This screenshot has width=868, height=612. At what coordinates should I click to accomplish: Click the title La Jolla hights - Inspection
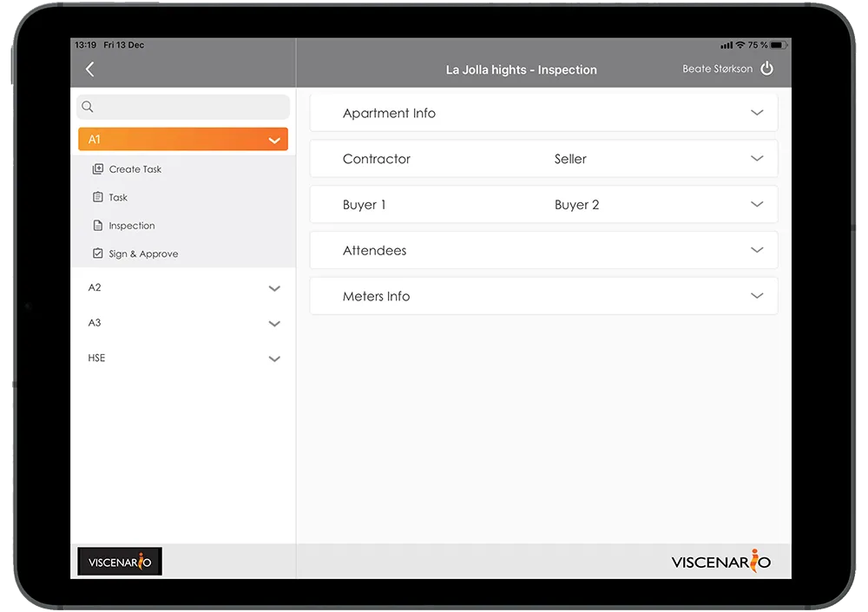(x=522, y=69)
